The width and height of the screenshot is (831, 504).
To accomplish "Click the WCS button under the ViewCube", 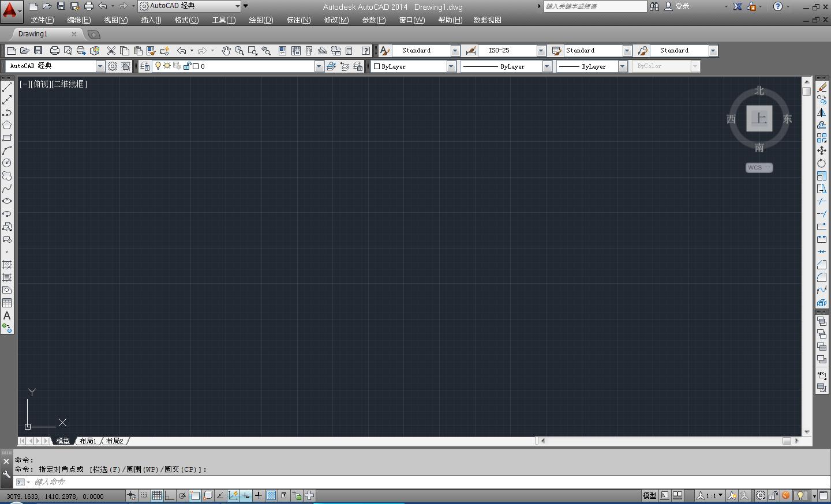I will tap(759, 168).
